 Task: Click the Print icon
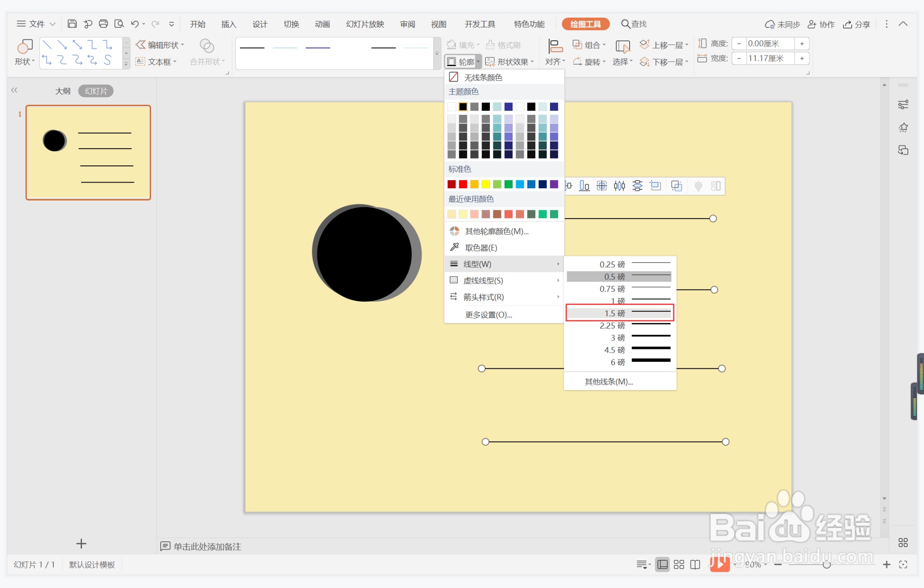(x=103, y=24)
